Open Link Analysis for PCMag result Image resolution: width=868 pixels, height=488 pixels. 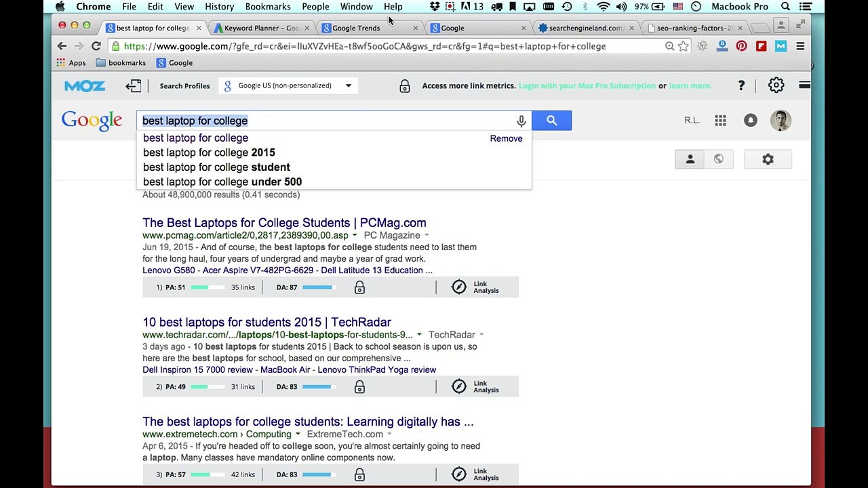point(475,287)
